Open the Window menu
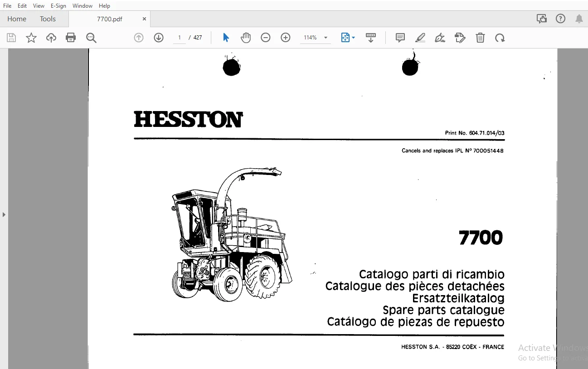The width and height of the screenshot is (588, 369). [83, 6]
